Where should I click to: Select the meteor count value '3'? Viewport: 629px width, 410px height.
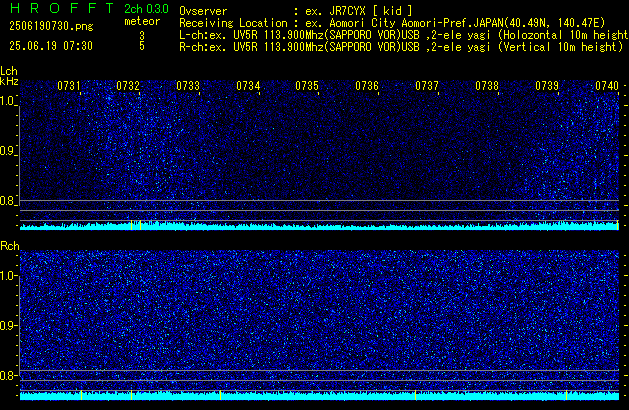142,36
